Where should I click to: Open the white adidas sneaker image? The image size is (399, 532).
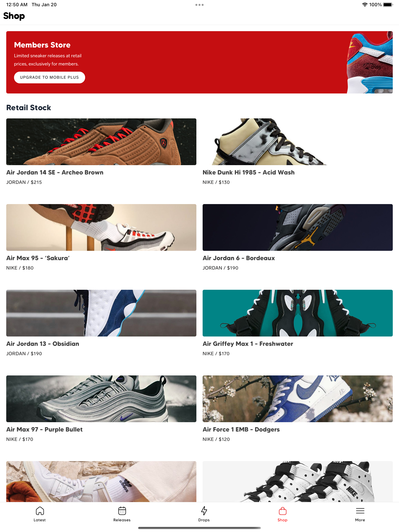pyautogui.click(x=101, y=482)
